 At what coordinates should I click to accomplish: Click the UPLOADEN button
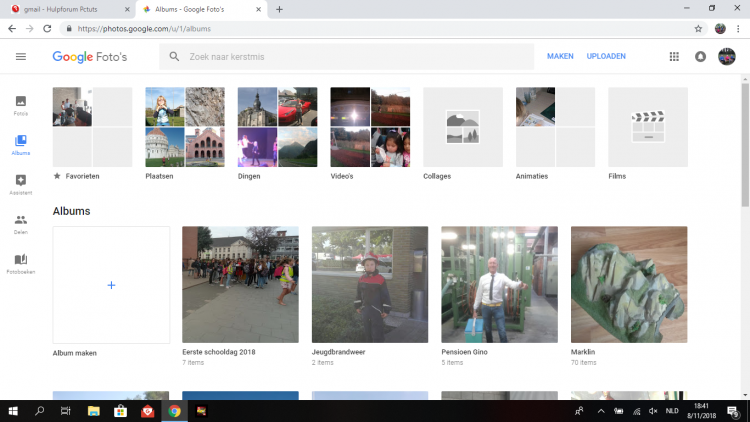coord(606,57)
